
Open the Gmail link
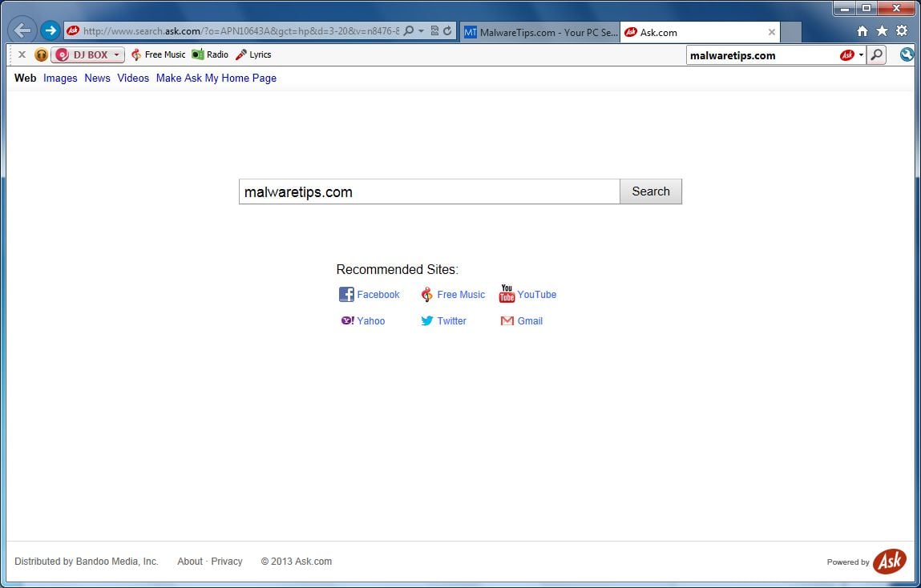530,321
